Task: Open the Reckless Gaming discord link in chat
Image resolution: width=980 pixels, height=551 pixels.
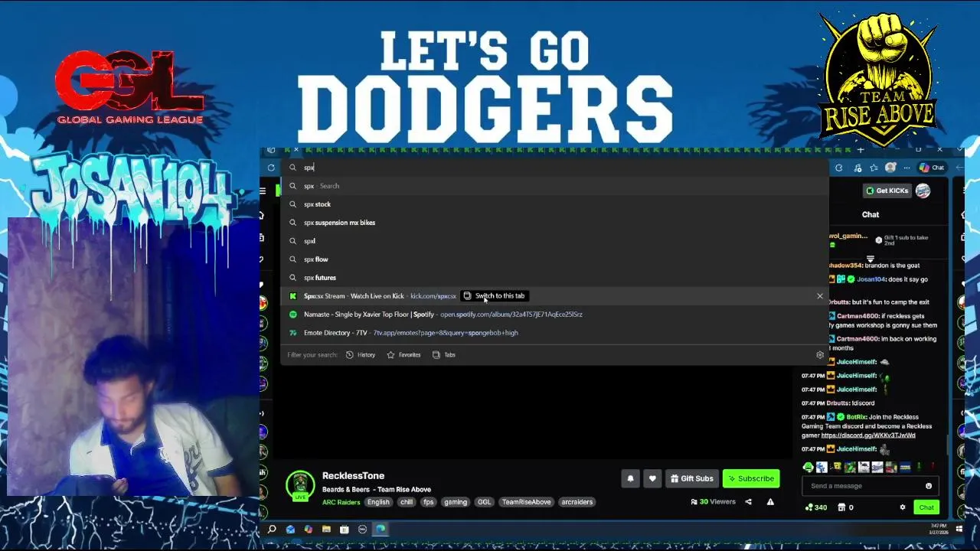Action: pyautogui.click(x=867, y=435)
